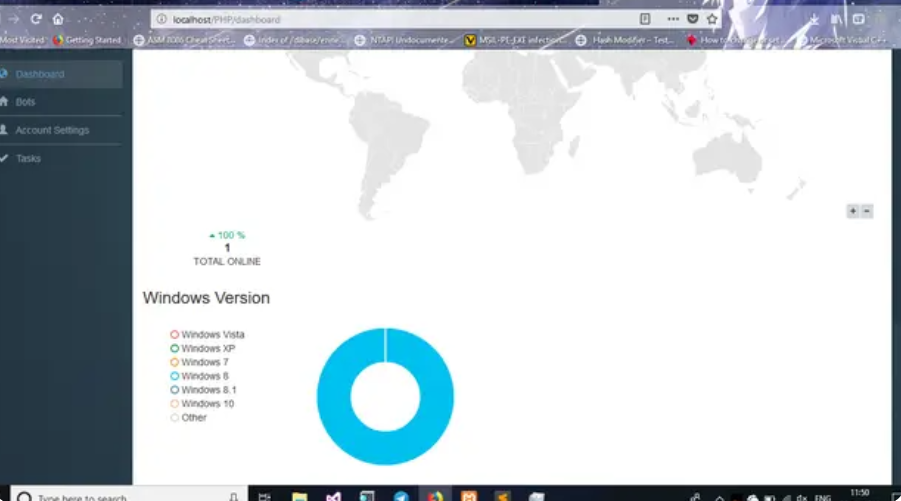Open File Explorer from taskbar
Viewport: 901px width, 501px height.
click(299, 496)
